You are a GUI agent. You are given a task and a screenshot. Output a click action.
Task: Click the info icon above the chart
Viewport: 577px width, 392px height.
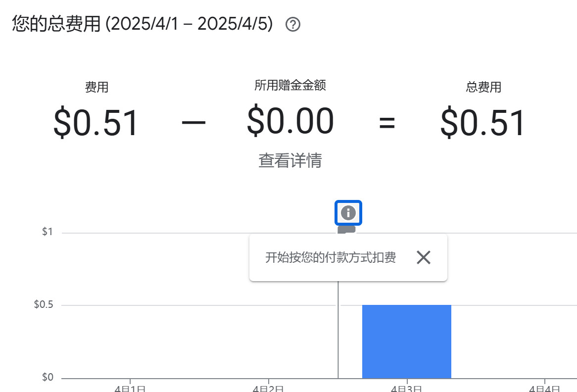coord(348,213)
